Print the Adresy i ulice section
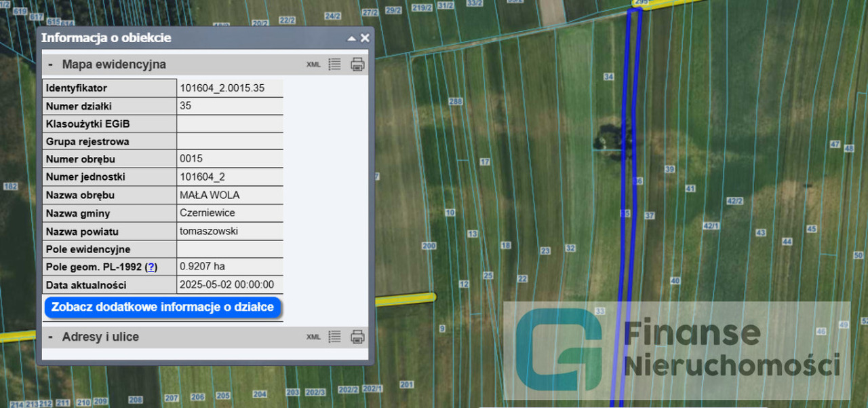 357,337
